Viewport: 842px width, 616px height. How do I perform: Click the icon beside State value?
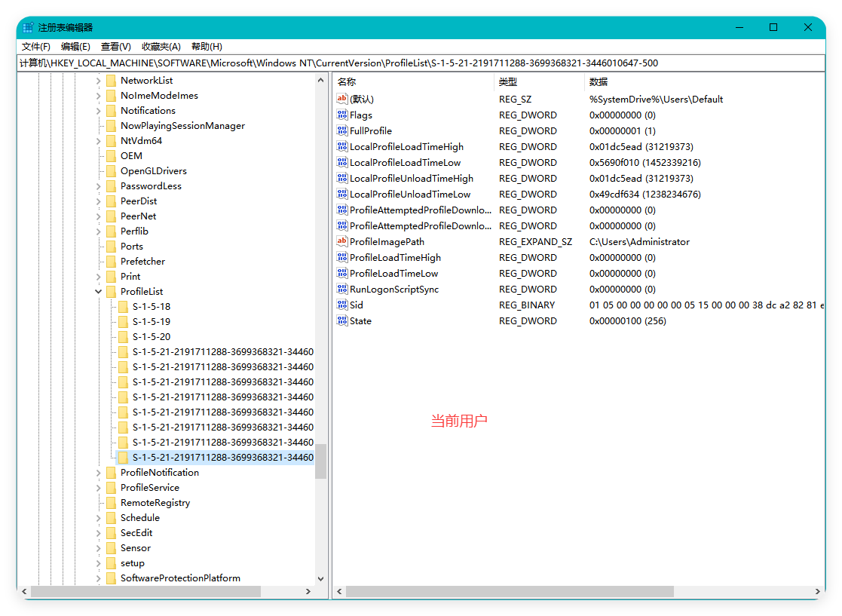(x=342, y=320)
